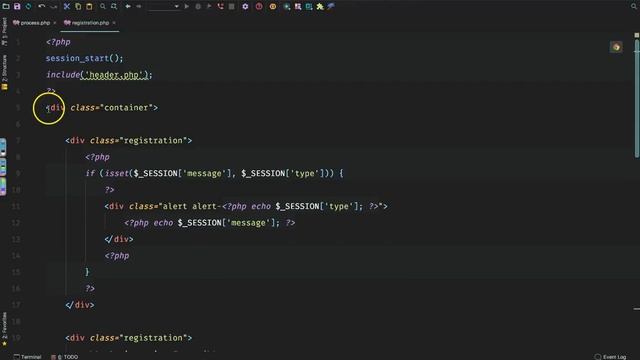Click the Copy icon in toolbar
This screenshot has height=360, width=640.
78,7
